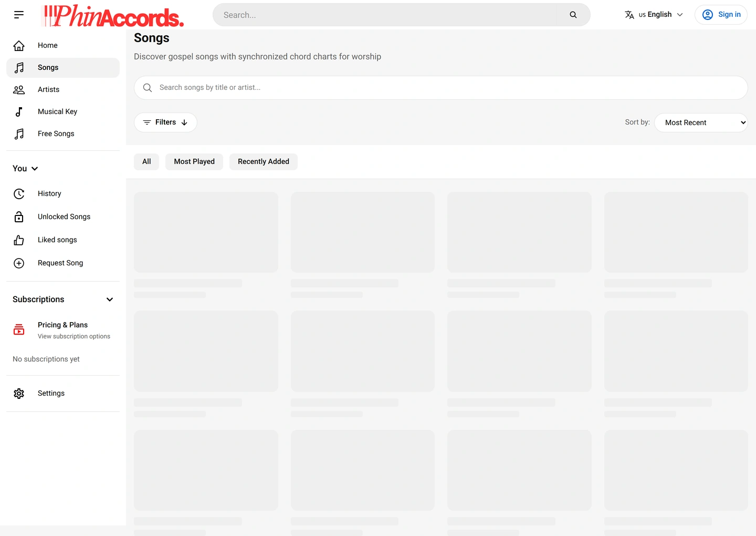The image size is (756, 536).
Task: Click the PhinAccords logo
Action: coord(113,16)
